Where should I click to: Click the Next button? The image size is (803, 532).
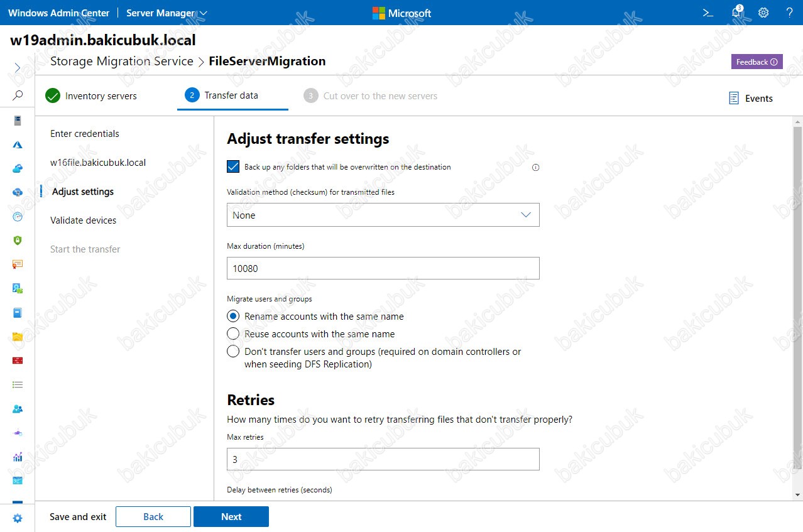click(x=231, y=516)
